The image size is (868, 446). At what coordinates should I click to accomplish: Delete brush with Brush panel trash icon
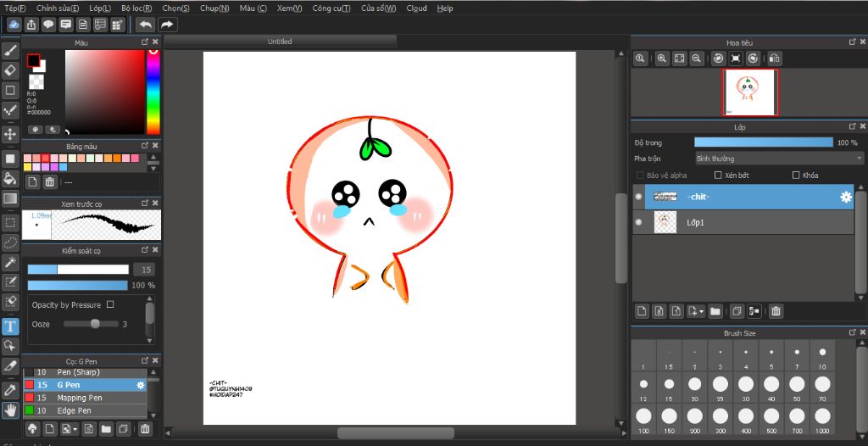point(144,428)
